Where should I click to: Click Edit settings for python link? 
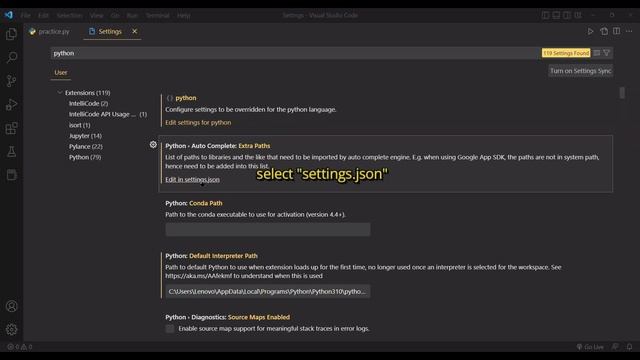click(198, 122)
